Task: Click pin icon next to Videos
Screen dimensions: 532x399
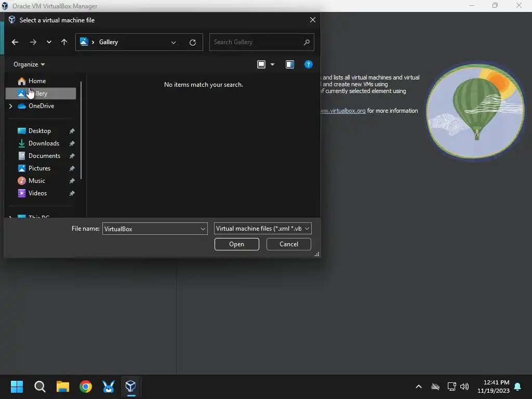Action: (72, 193)
